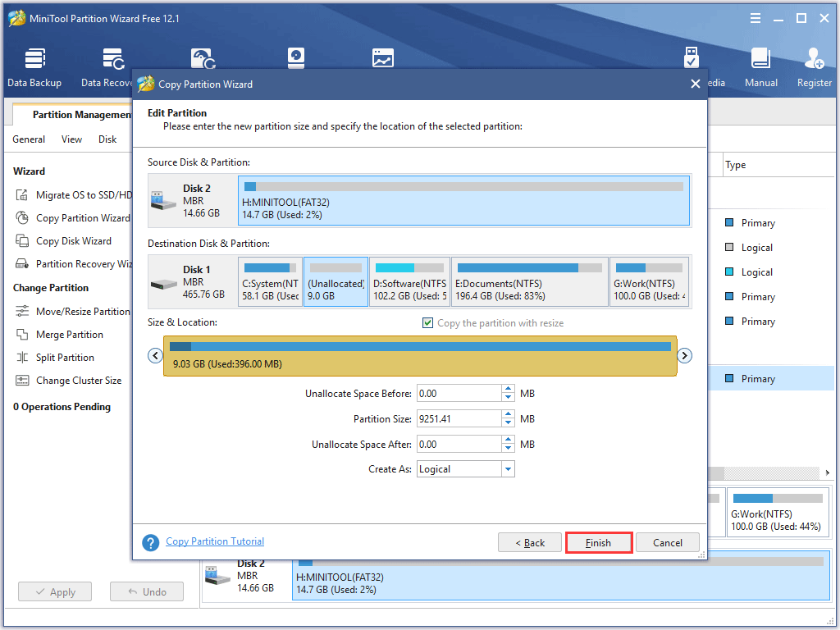Click the Cancel button
840x630 pixels.
click(x=668, y=543)
